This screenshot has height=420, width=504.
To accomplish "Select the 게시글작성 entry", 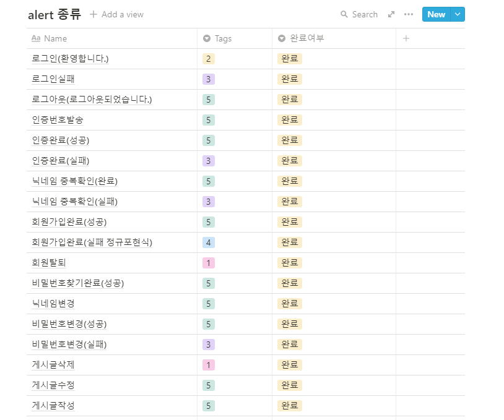I will 53,406.
